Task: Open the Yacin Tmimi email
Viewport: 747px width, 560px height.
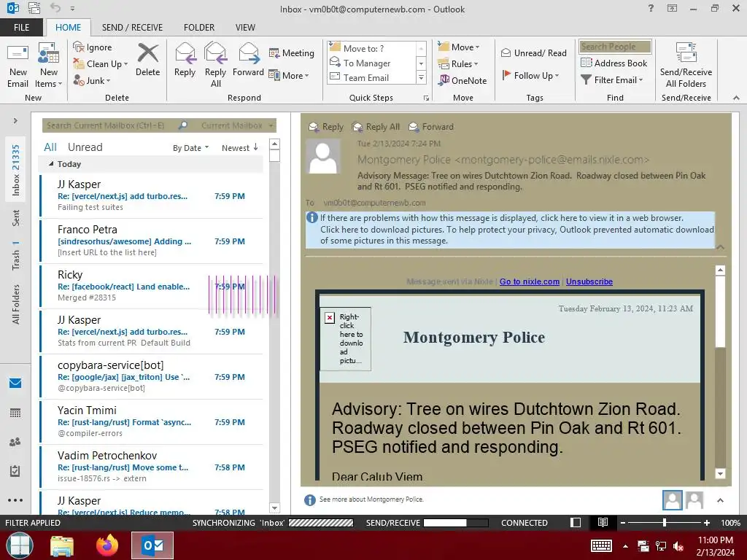Action: [x=152, y=422]
